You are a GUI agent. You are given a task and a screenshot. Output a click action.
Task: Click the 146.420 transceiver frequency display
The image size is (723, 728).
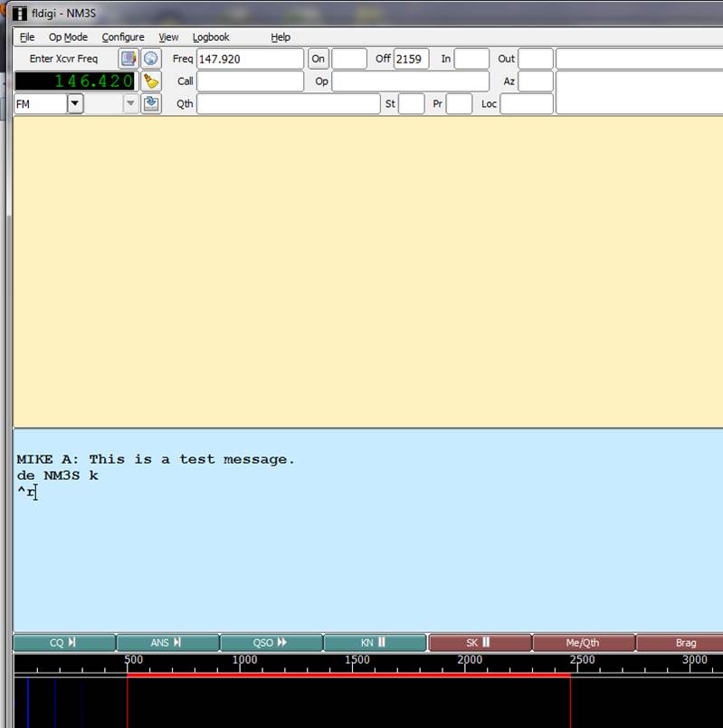coord(77,81)
